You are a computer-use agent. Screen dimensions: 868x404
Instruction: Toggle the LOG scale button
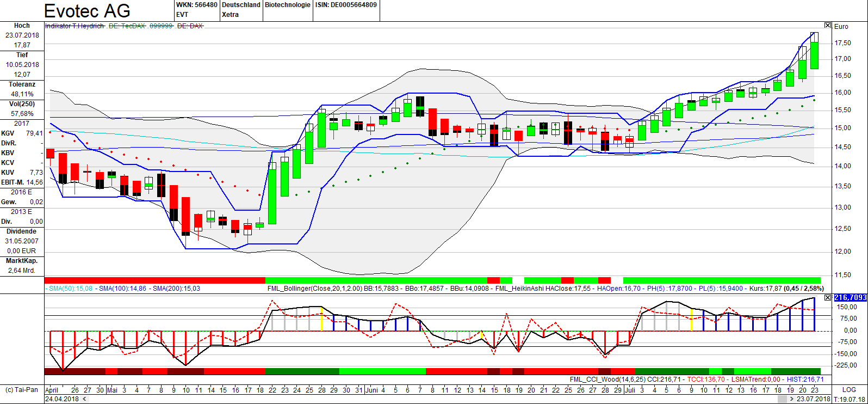(849, 390)
